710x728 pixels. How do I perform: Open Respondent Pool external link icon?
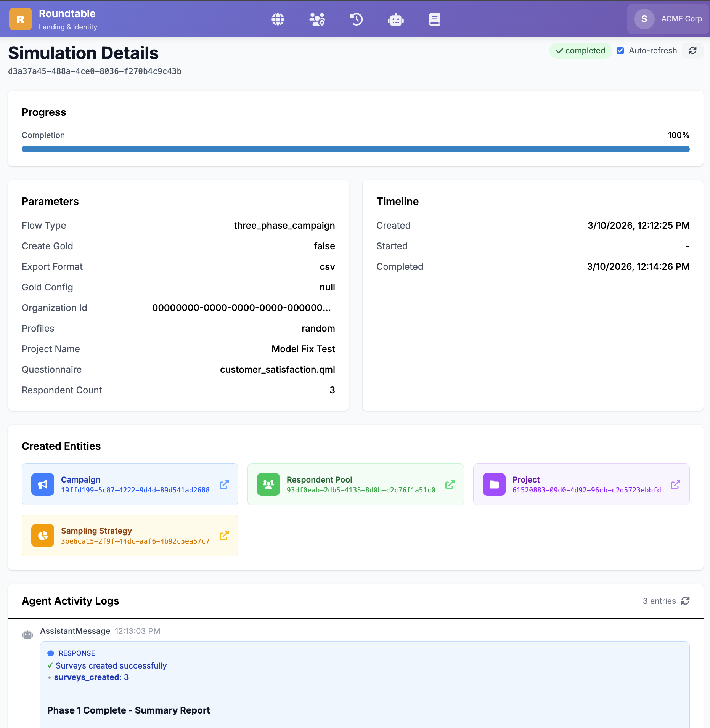(x=450, y=484)
